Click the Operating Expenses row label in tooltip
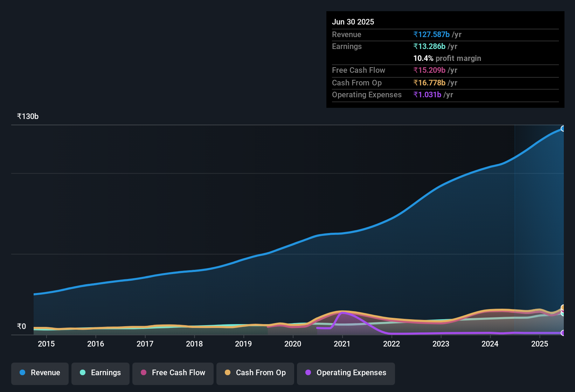This screenshot has height=392, width=575. (367, 94)
